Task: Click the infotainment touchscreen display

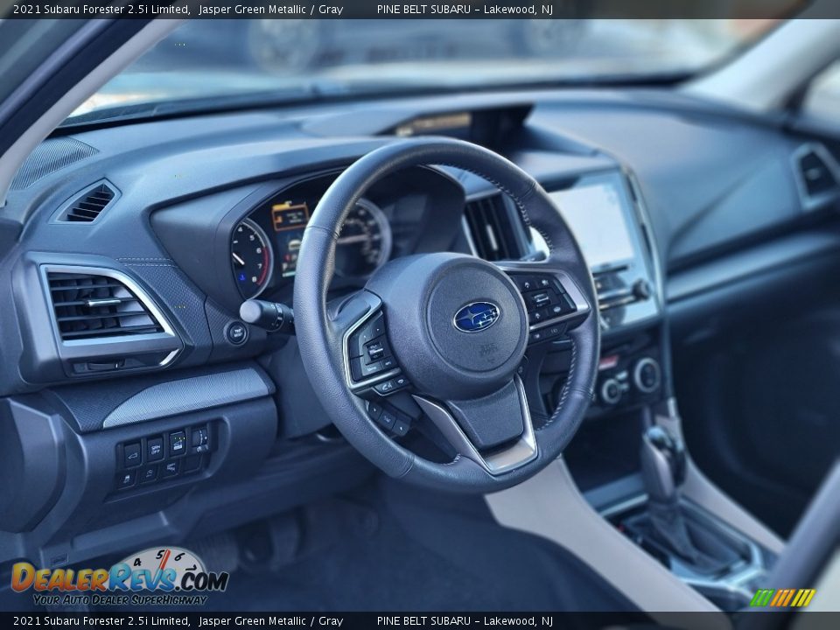Action: pos(597,225)
